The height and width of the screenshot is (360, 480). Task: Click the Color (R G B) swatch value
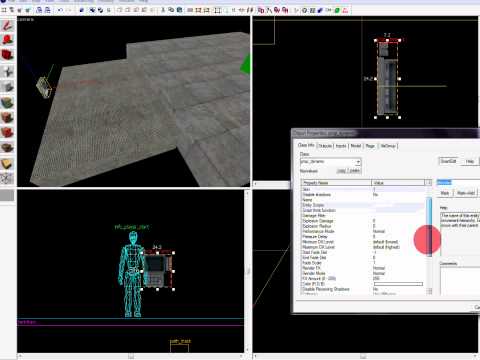(398, 284)
